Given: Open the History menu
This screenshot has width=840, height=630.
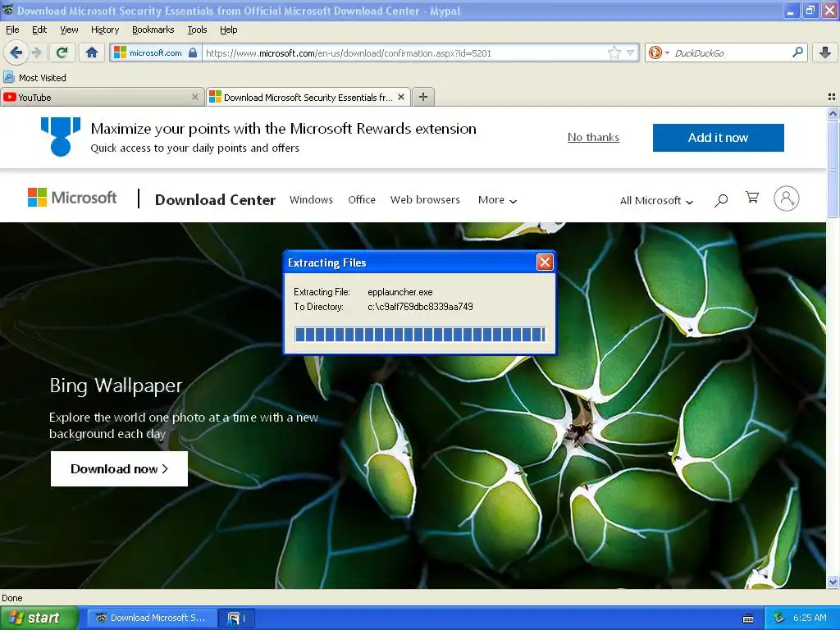Looking at the screenshot, I should [x=104, y=30].
